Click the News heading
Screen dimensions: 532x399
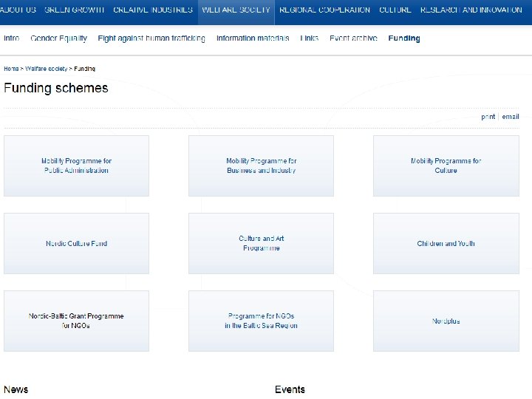point(16,389)
